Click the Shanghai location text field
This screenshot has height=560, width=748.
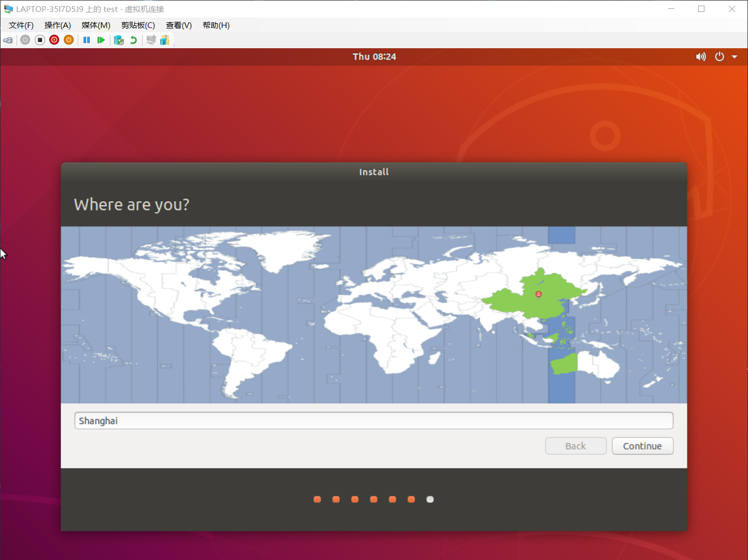(x=373, y=421)
